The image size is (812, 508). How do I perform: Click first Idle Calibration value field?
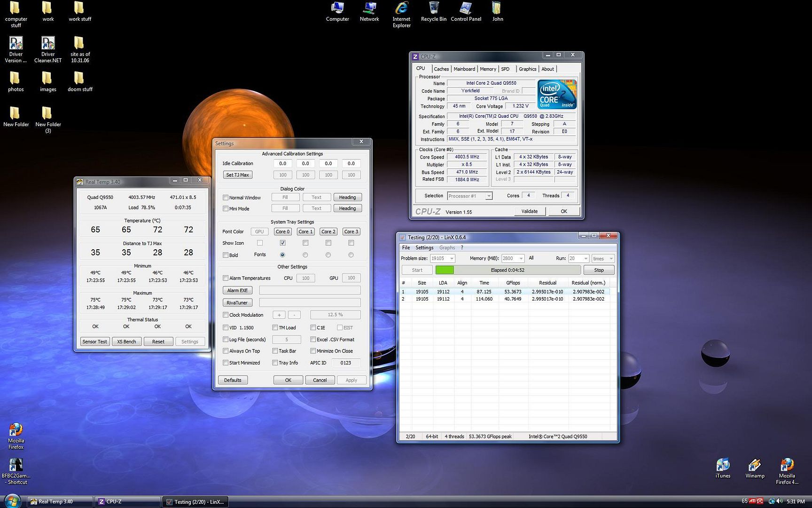click(282, 163)
